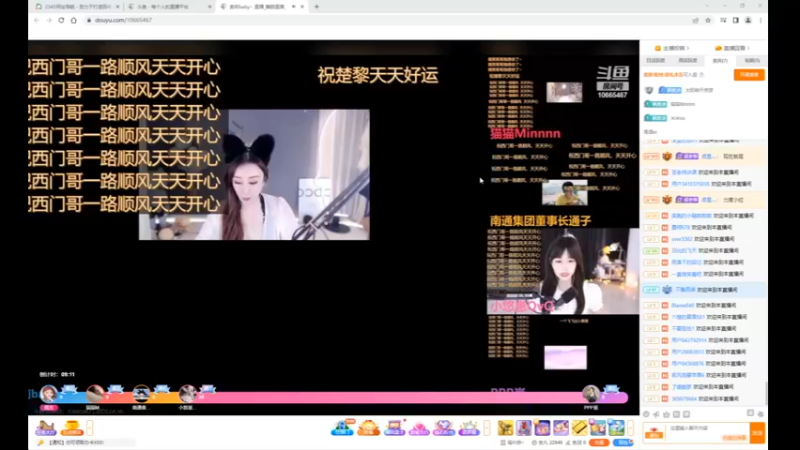This screenshot has height=450, width=800.
Task: Click the thumbnail of the man in yellow
Action: pos(564,192)
